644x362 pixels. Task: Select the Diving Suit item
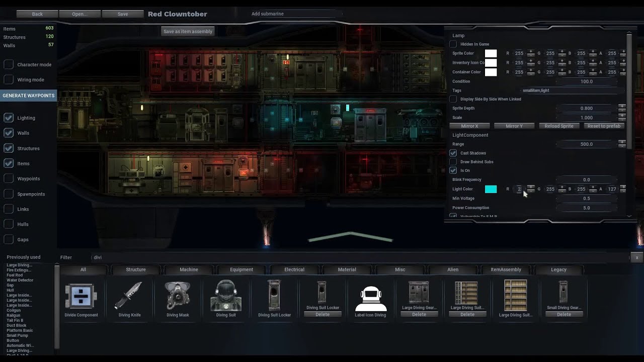[226, 299]
